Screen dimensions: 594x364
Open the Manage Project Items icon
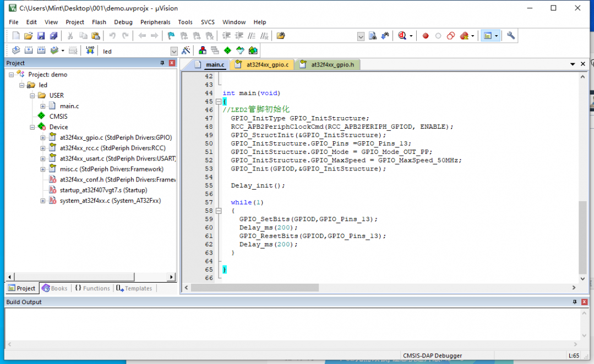point(202,51)
